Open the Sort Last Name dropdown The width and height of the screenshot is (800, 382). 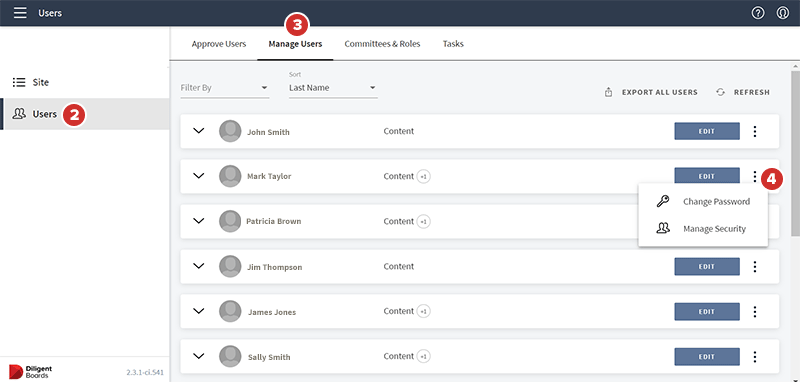(x=333, y=88)
